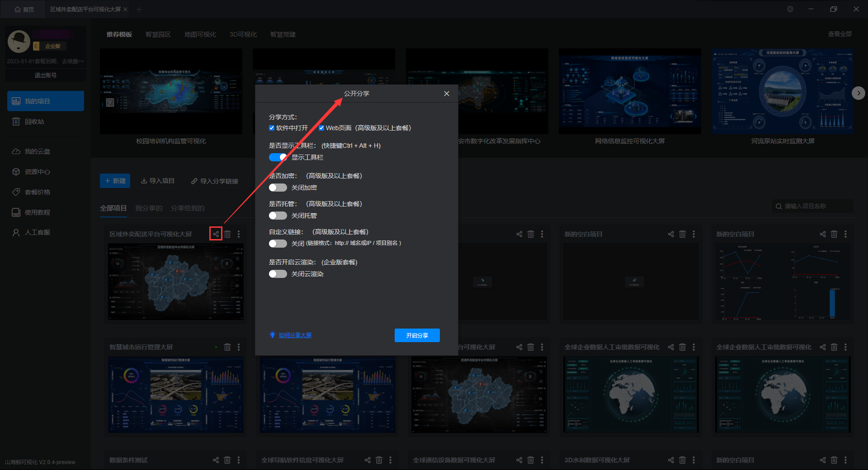Image resolution: width=868 pixels, height=470 pixels.
Task: Switch to 我分享的 projects tab
Action: [x=149, y=208]
